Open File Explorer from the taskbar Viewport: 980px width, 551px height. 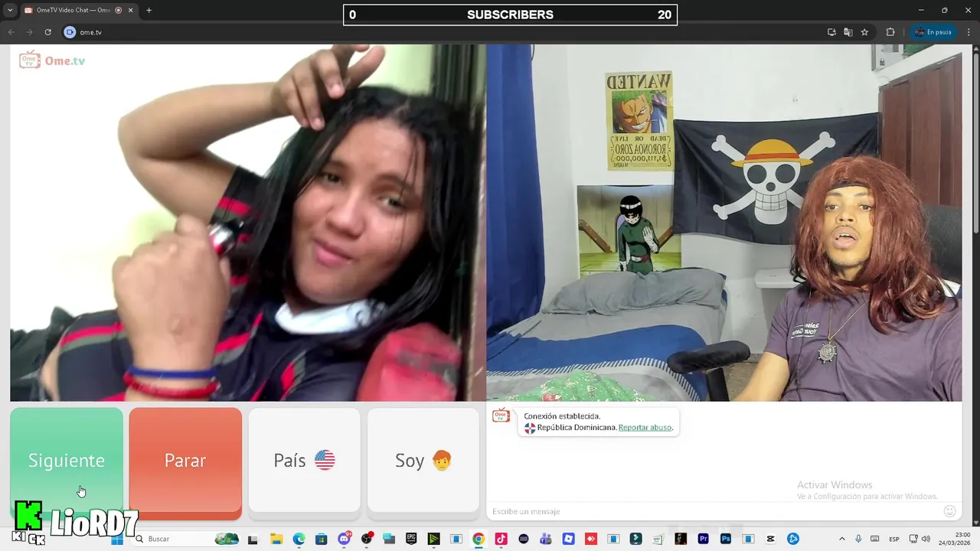pos(276,539)
